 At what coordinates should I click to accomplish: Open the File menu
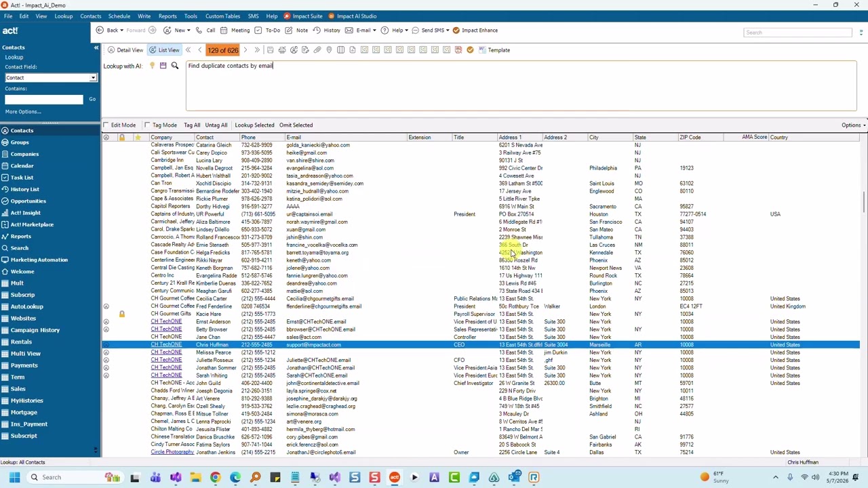[x=8, y=16]
